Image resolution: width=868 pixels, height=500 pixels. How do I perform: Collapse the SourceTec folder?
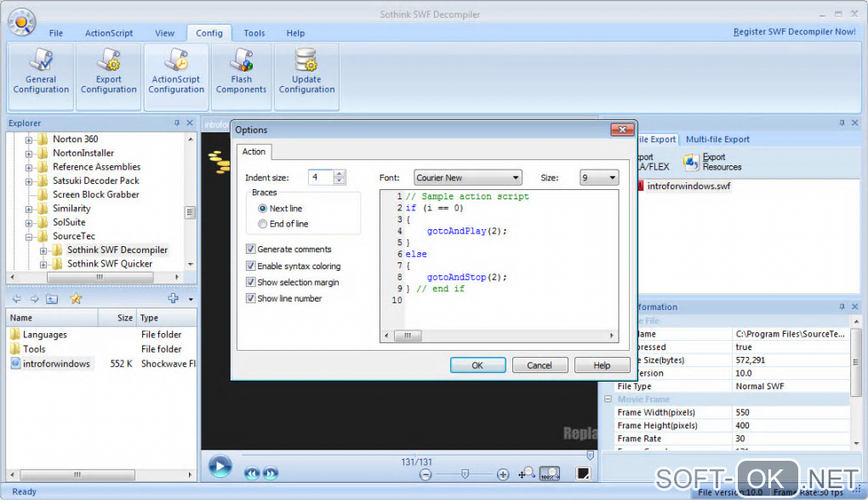(x=29, y=237)
